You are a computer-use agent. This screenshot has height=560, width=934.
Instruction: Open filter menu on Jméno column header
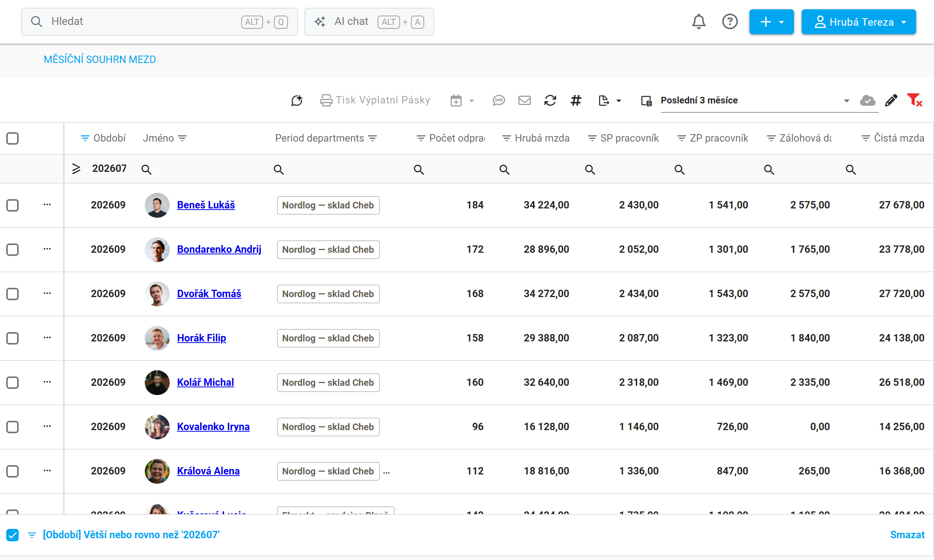pos(182,138)
